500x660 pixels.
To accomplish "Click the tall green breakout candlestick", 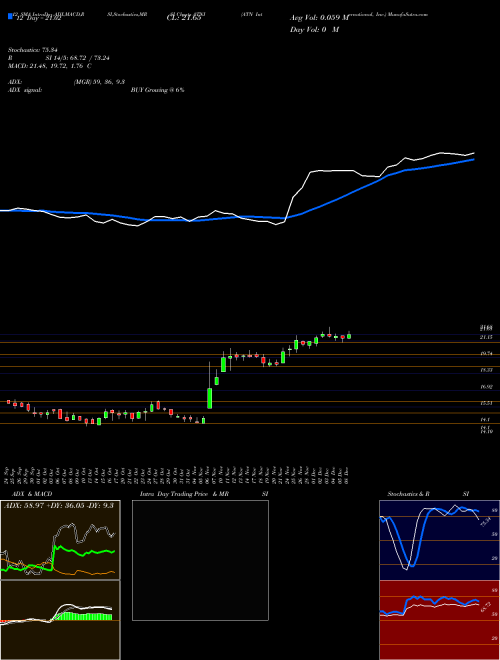I will pos(210,398).
